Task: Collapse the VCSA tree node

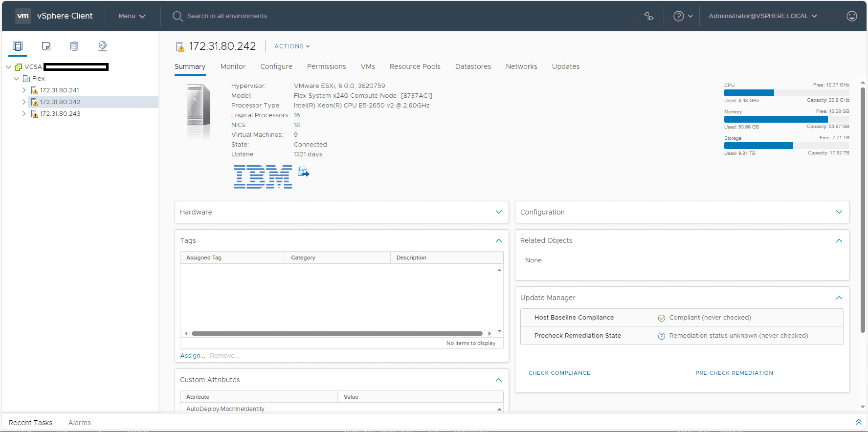Action: pyautogui.click(x=8, y=67)
